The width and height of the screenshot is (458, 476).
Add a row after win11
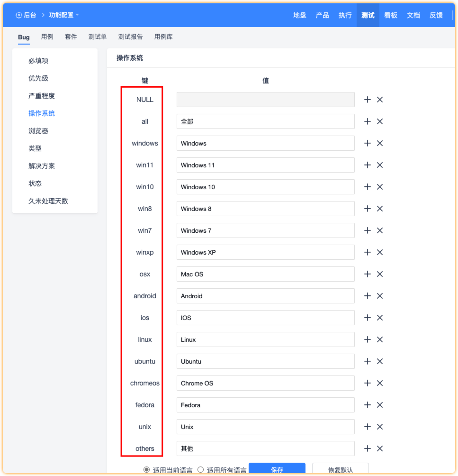click(x=368, y=165)
